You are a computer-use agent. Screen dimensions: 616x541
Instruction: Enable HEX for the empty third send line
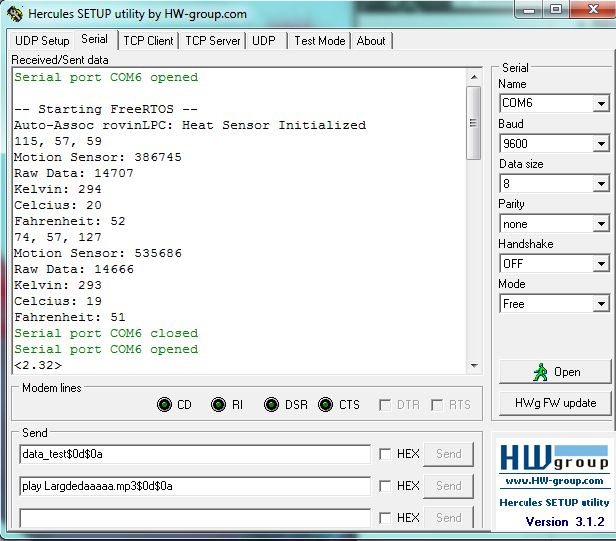pyautogui.click(x=385, y=518)
